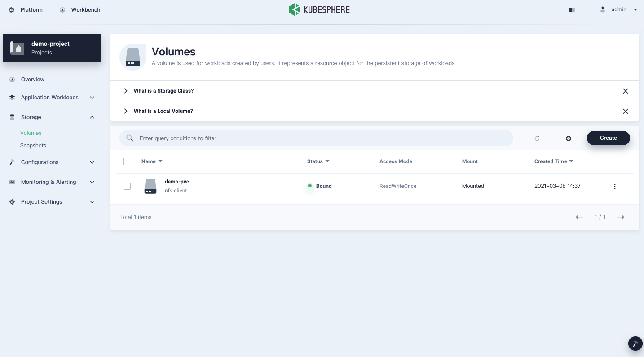This screenshot has height=357, width=644.
Task: Go to Overview in the sidebar
Action: pyautogui.click(x=32, y=80)
